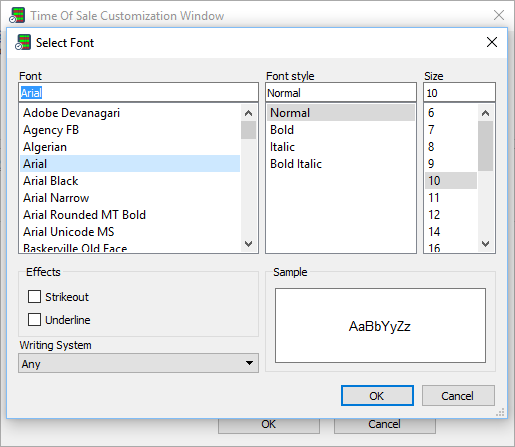Screen dimensions: 515x447
Task: Close the Select Font dialog
Action: tap(492, 42)
